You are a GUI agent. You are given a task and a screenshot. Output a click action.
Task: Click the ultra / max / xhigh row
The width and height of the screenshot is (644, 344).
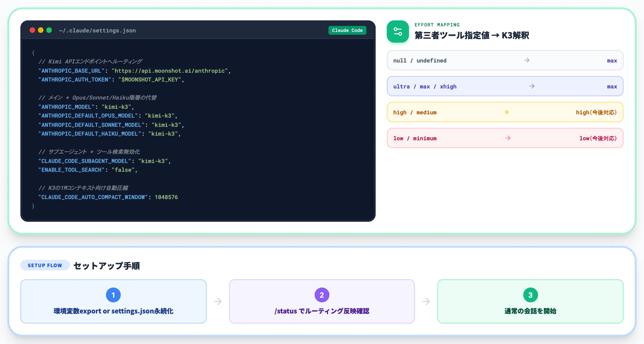tap(505, 86)
